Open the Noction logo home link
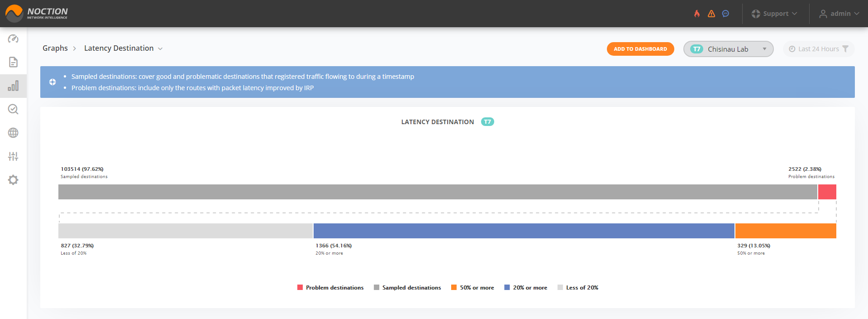This screenshot has width=868, height=319. point(37,13)
